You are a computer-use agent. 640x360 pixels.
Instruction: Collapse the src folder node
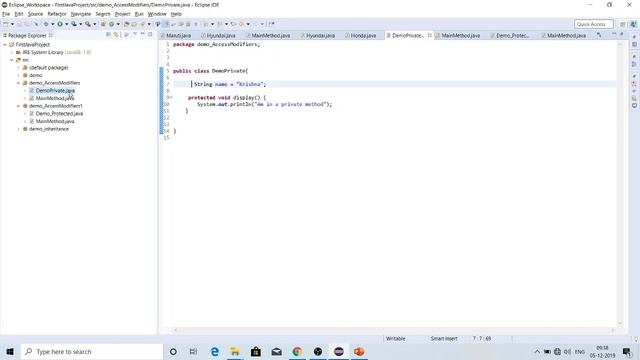tap(11, 60)
